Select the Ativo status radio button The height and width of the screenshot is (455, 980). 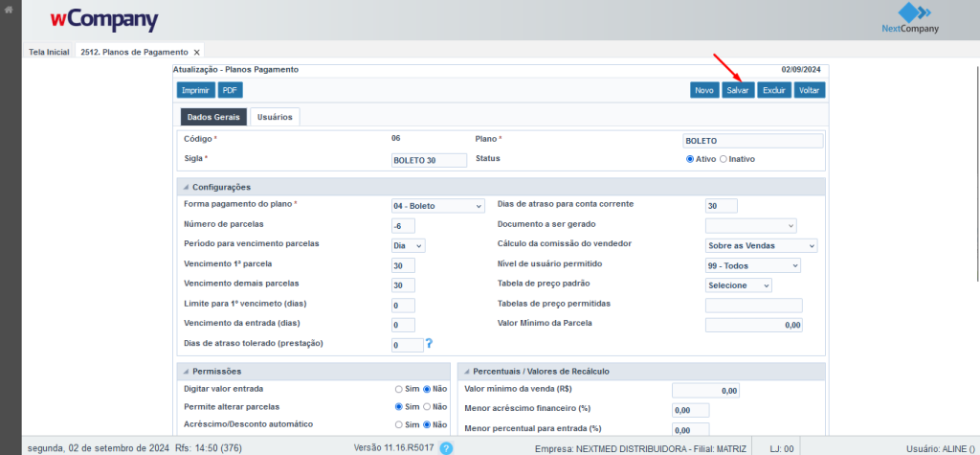690,159
